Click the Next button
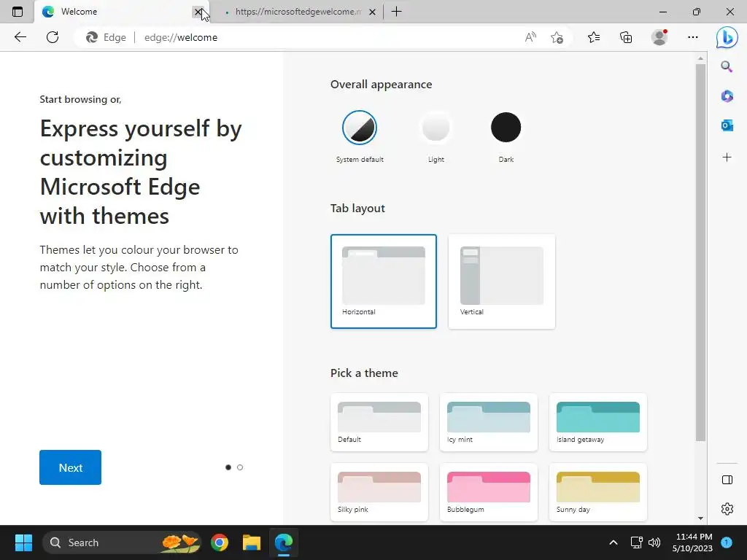Viewport: 747px width, 560px height. pyautogui.click(x=71, y=467)
